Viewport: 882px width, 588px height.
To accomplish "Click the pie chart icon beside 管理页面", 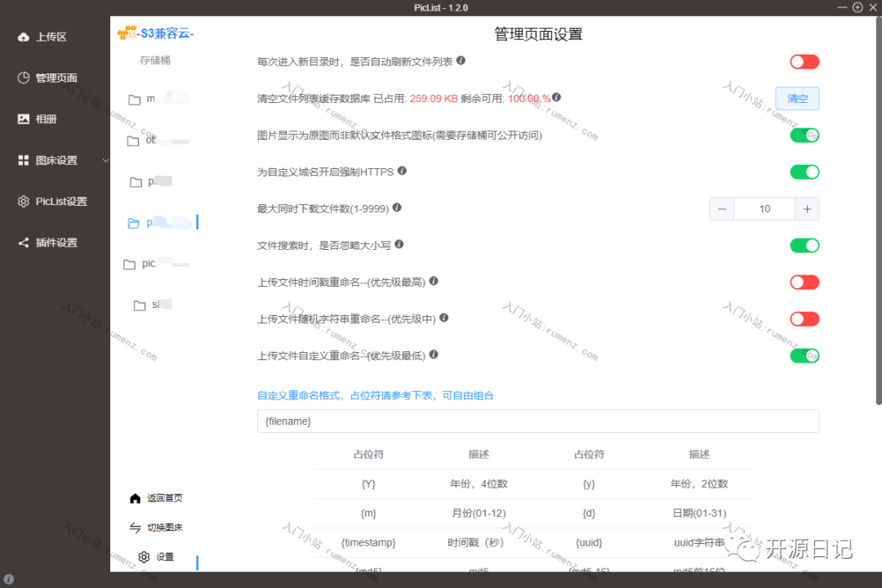I will click(x=23, y=78).
